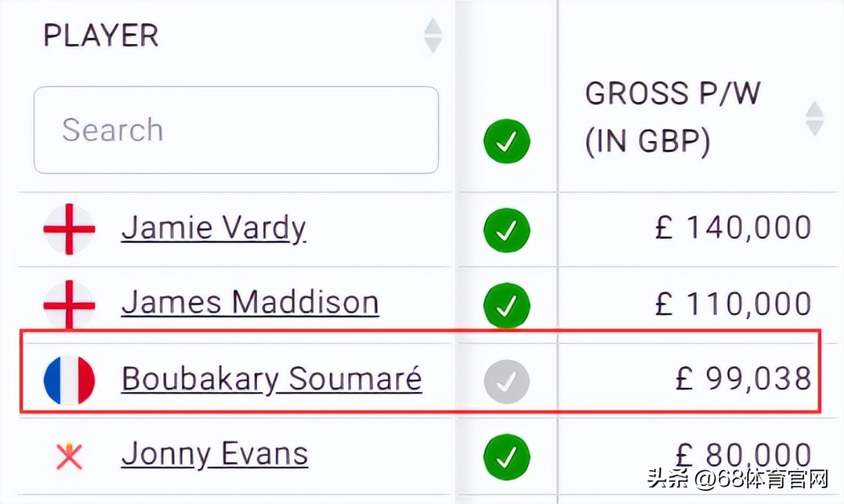Click Jamie Vardy's £140,000 wage cell

tap(732, 229)
